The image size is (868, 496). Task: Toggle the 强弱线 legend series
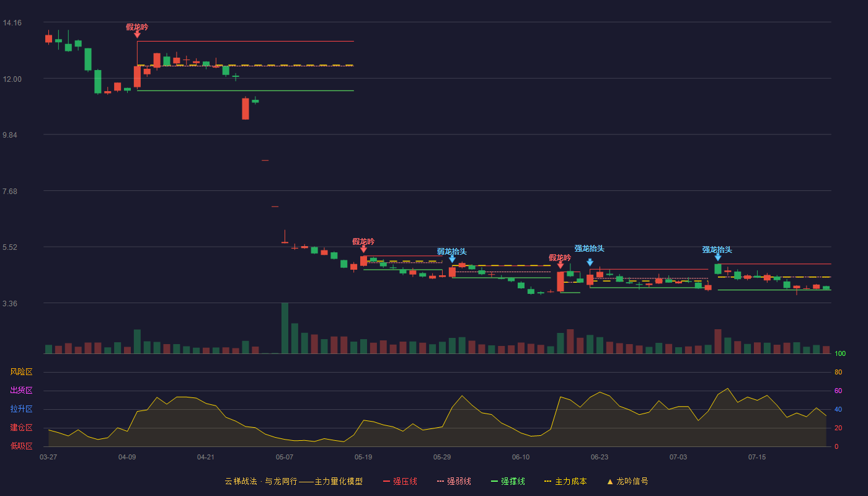[x=454, y=481]
